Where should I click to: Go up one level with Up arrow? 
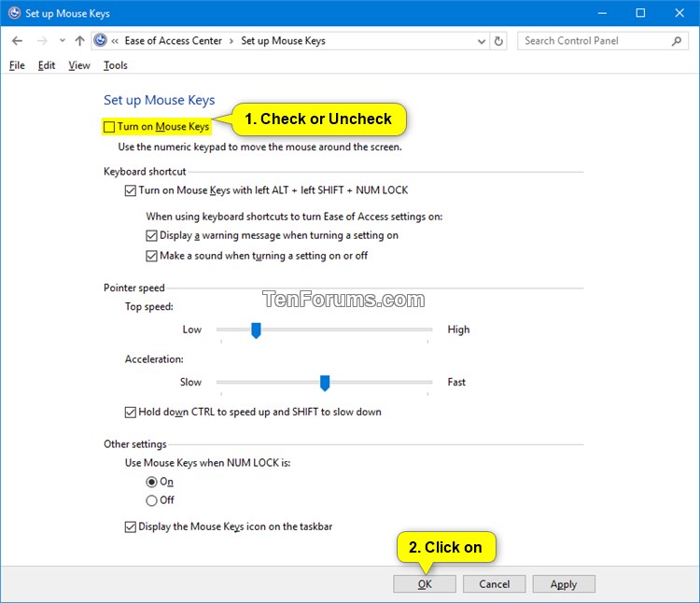(x=79, y=41)
